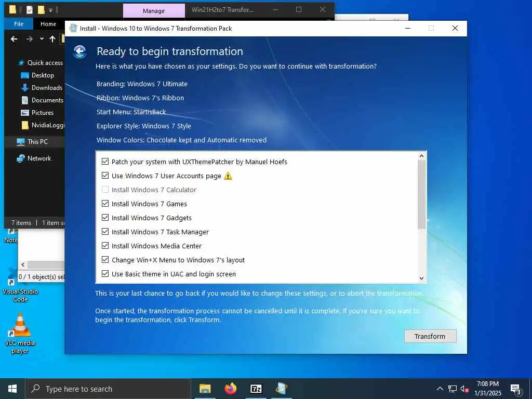Screen dimensions: 532x399
Task: Click the Transform button
Action: tap(430, 336)
